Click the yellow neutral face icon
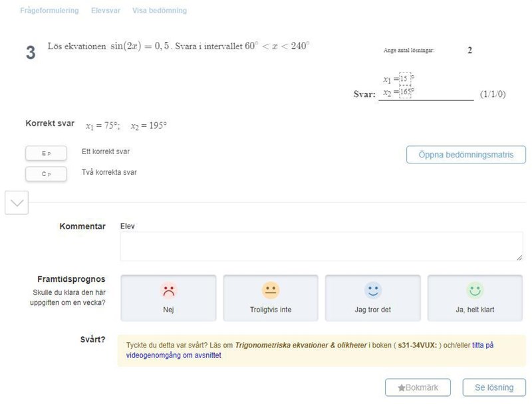532x404 pixels. pos(270,290)
